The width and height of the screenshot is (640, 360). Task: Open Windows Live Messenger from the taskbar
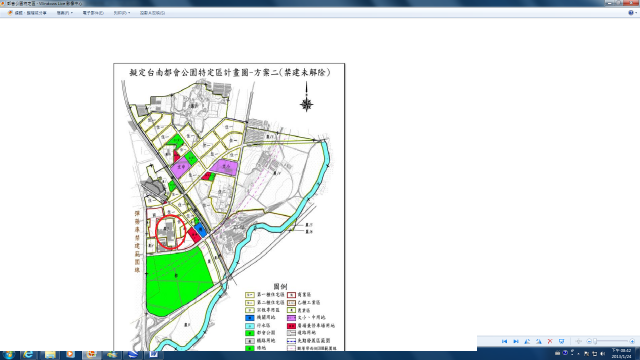(112, 354)
